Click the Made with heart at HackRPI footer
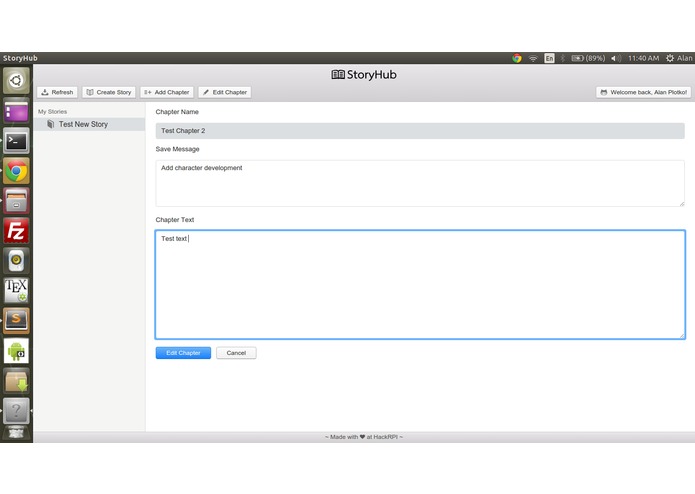Viewport: 695px width, 494px height. [364, 437]
